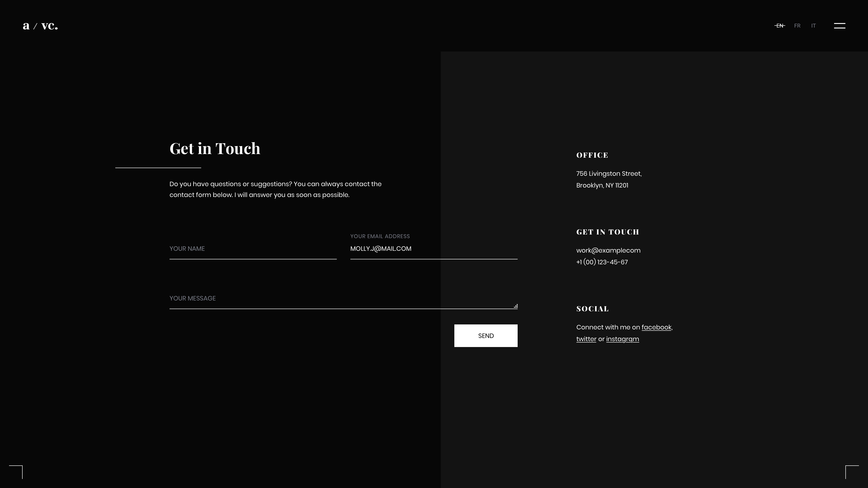Click the 756 Livingston Street address text

click(609, 174)
